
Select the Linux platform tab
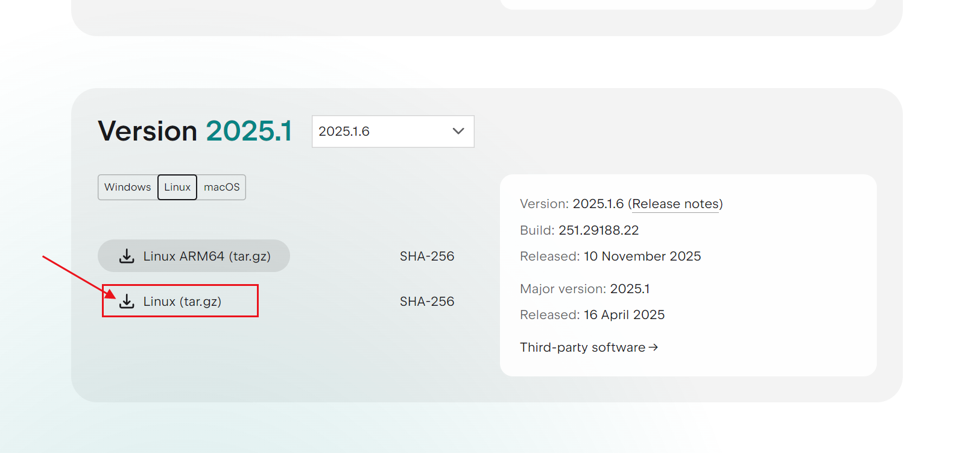177,187
